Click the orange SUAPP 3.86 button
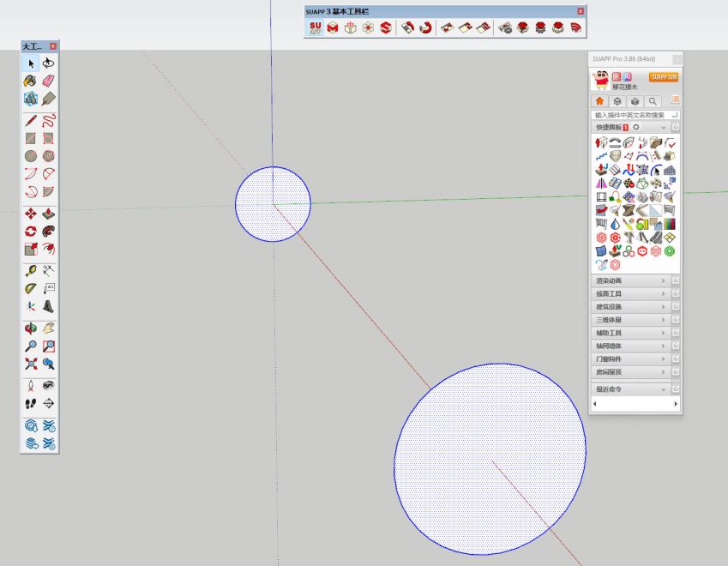The image size is (728, 566). pos(664,77)
